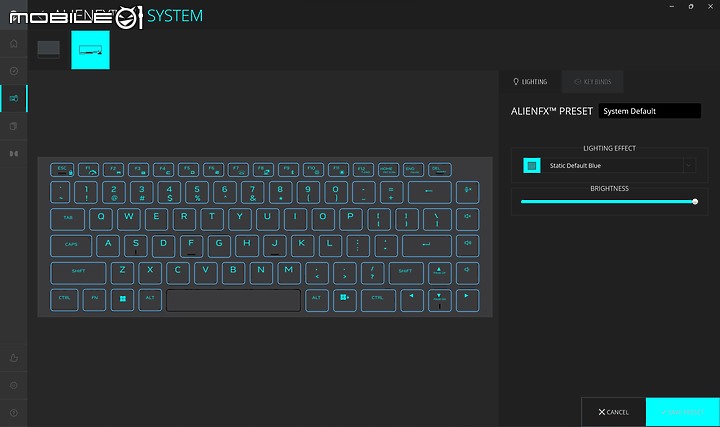Select the D key on the keyboard map

coord(163,246)
